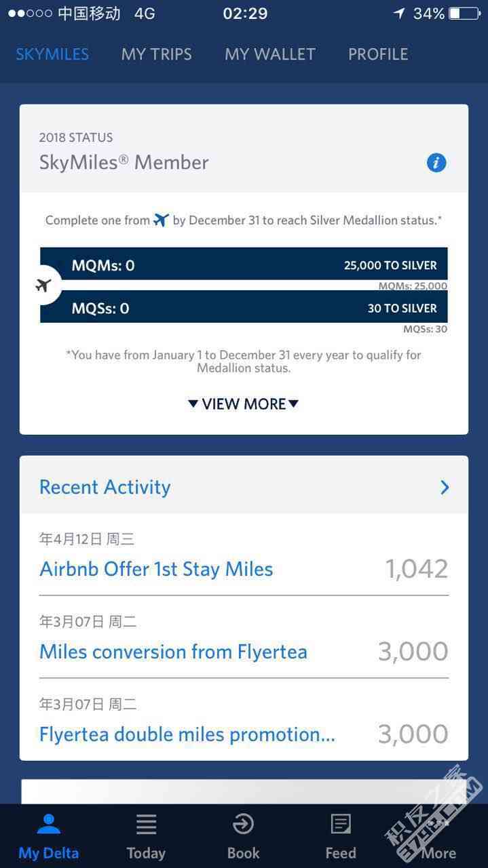This screenshot has width=488, height=868.
Task: Tap the MQSs 30 TO SILVER bar
Action: point(244,307)
